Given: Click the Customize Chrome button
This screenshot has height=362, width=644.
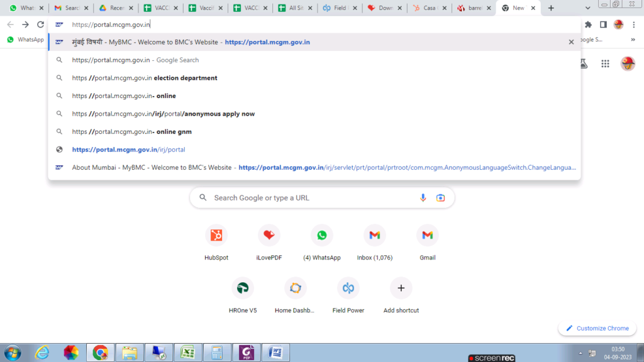Looking at the screenshot, I should pyautogui.click(x=596, y=328).
